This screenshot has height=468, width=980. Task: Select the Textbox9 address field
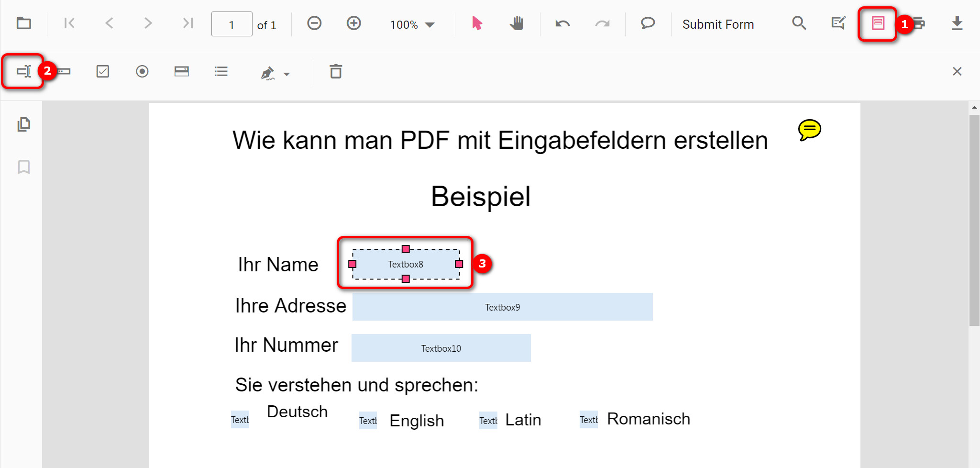[x=503, y=307]
